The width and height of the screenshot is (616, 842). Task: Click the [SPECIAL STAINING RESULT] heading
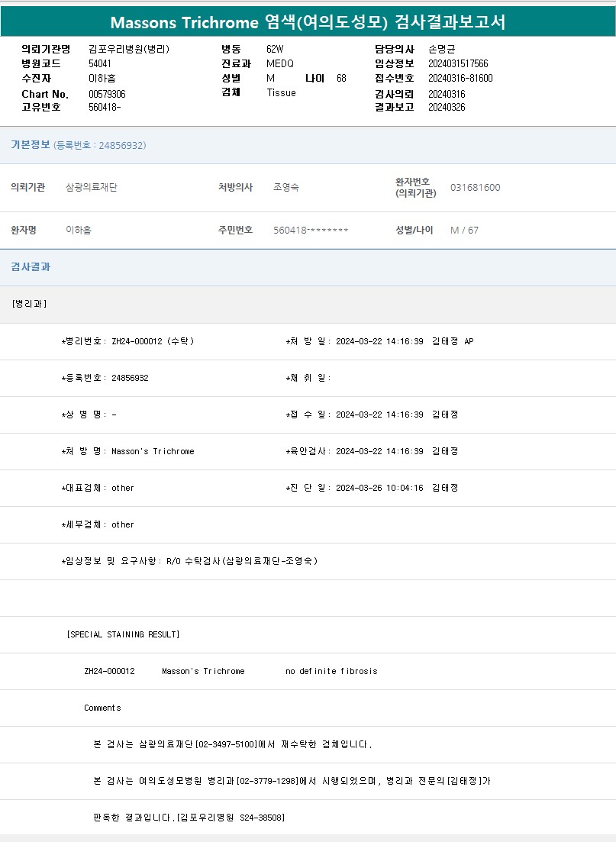click(x=123, y=634)
